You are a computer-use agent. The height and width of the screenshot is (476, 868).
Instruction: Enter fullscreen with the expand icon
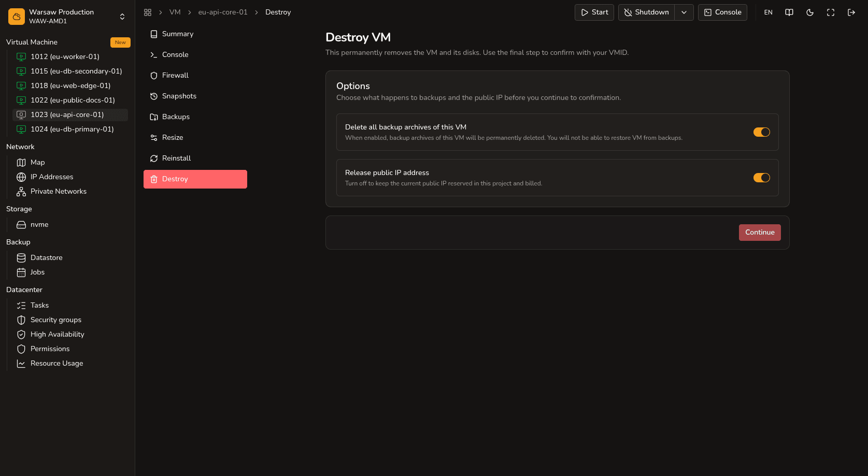(x=831, y=12)
